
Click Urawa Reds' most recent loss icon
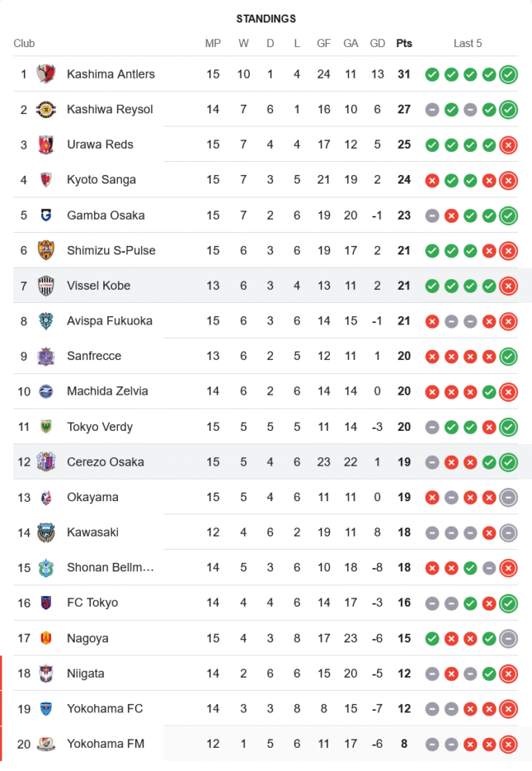coord(507,145)
